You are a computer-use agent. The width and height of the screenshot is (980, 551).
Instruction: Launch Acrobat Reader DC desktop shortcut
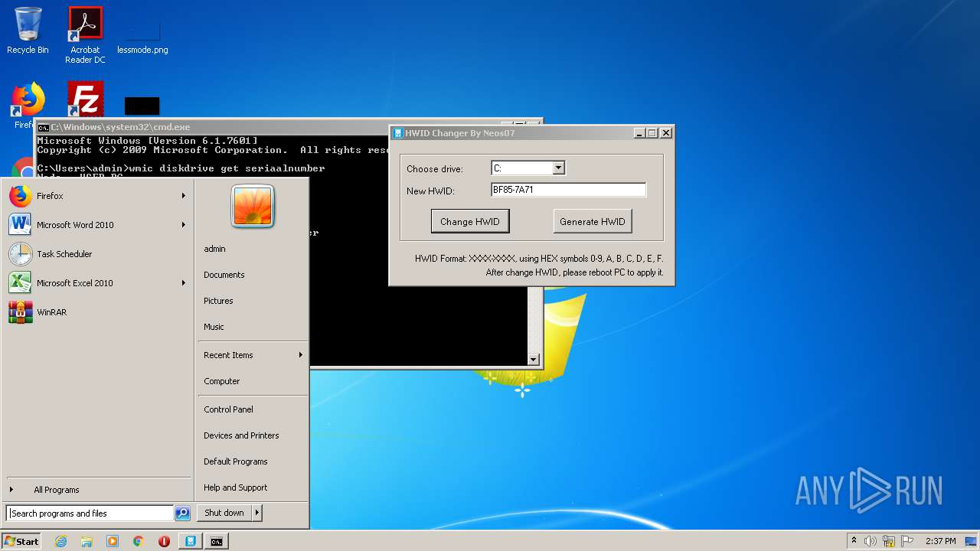tap(85, 35)
